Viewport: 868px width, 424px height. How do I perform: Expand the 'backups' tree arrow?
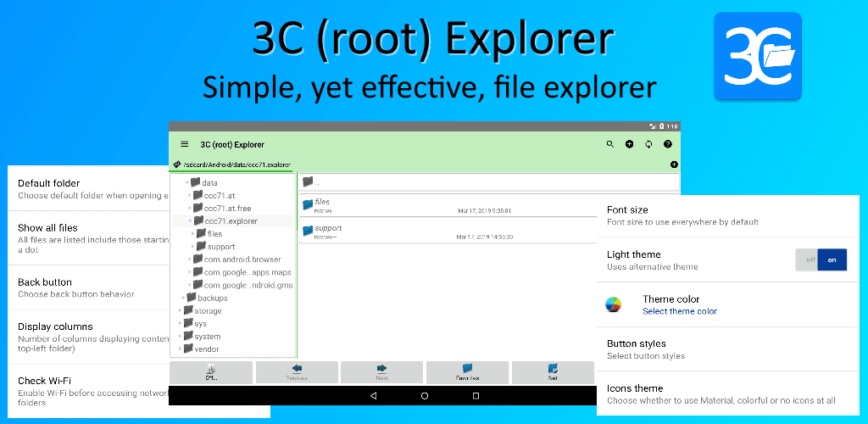click(x=184, y=298)
